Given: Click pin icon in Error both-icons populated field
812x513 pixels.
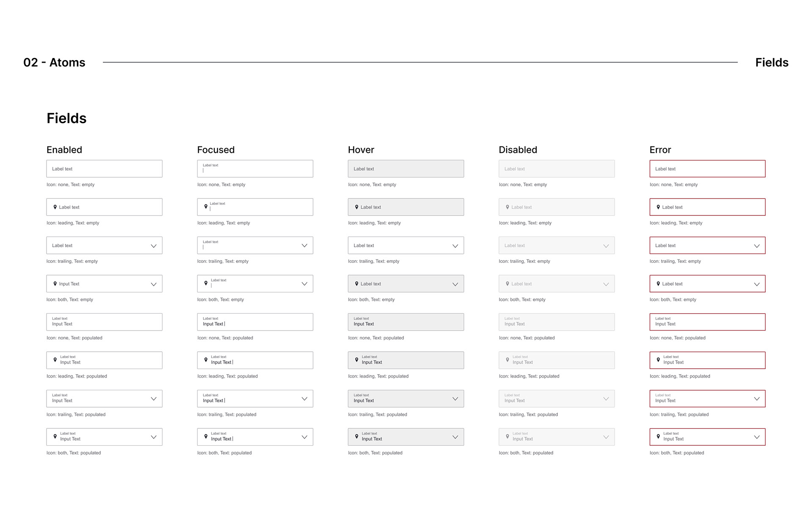Looking at the screenshot, I should [658, 436].
